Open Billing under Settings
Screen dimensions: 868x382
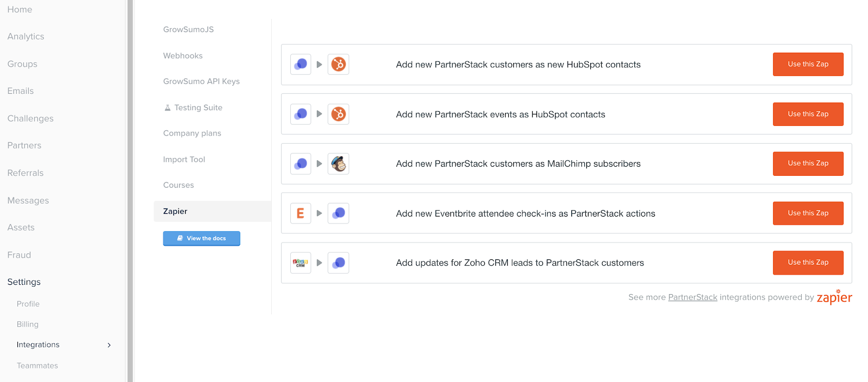[28, 324]
